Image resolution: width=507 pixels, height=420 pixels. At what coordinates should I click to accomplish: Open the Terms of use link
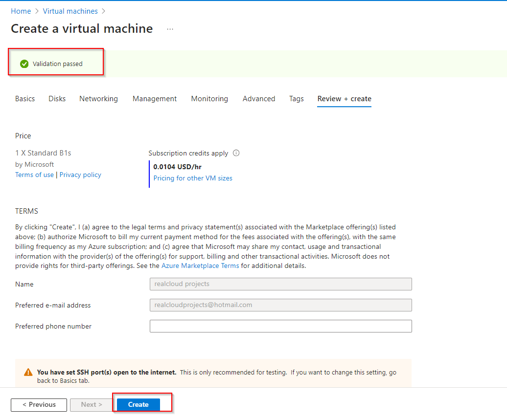coord(34,175)
